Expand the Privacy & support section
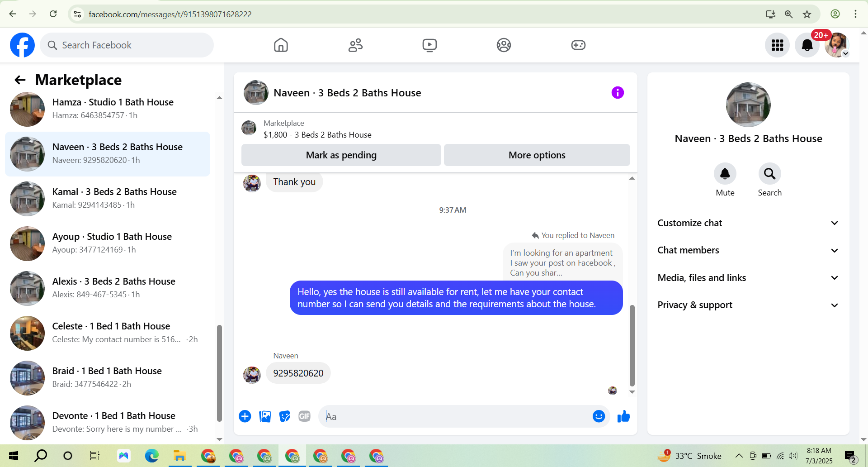The width and height of the screenshot is (868, 467). coord(748,305)
